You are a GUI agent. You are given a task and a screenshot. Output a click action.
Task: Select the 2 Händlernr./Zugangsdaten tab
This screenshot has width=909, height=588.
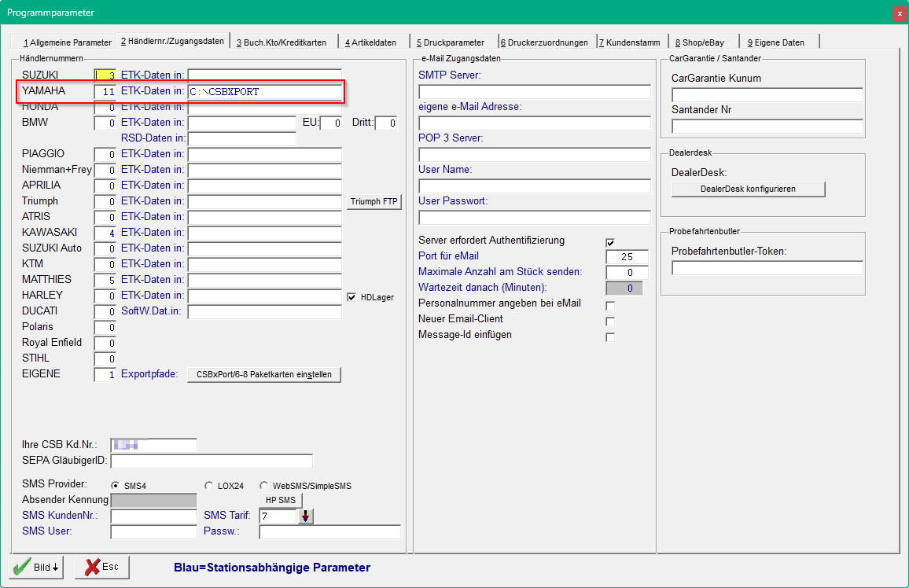click(173, 41)
